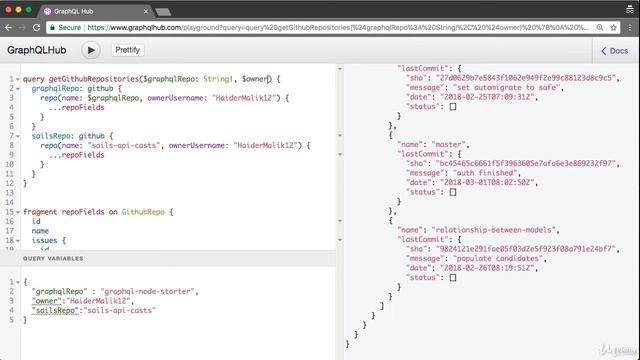Screen dimensions: 640x360
Task: Run the query with the play button
Action: [x=91, y=50]
